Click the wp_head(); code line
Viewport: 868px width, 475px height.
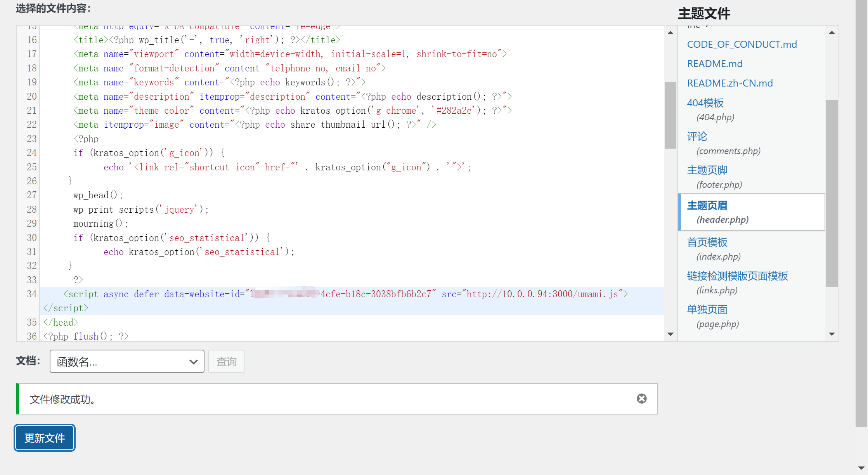(x=98, y=195)
